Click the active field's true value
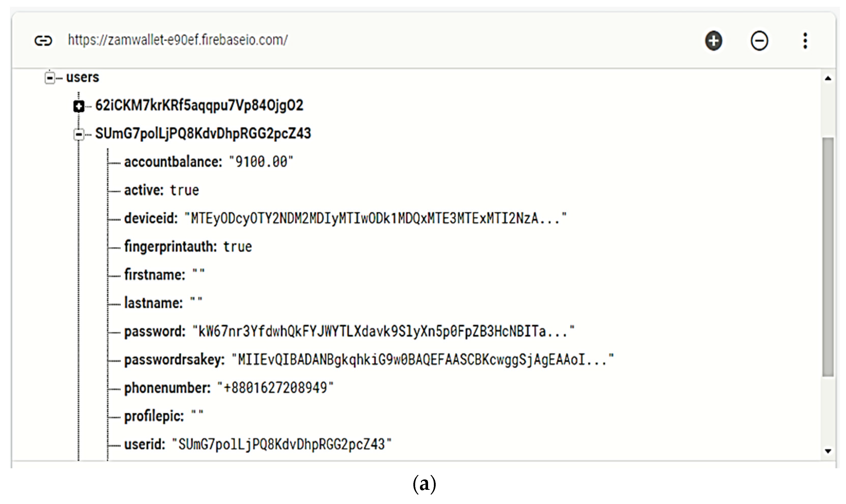 185,190
